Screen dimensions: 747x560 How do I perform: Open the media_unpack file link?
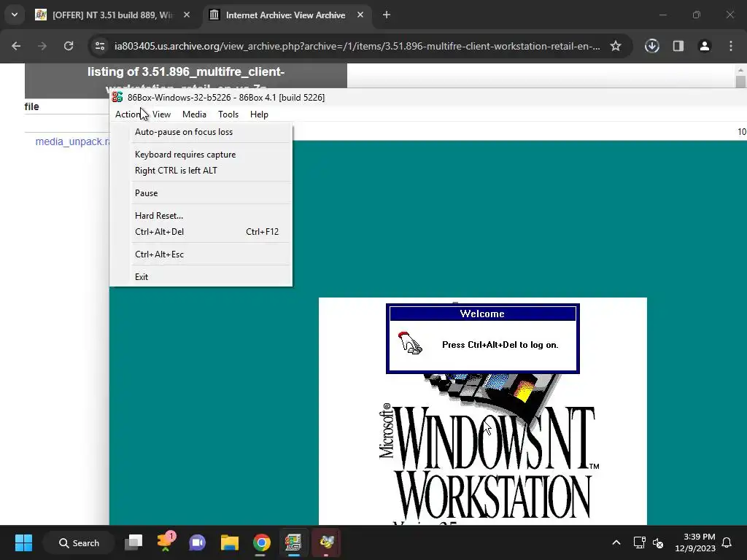[x=72, y=141]
